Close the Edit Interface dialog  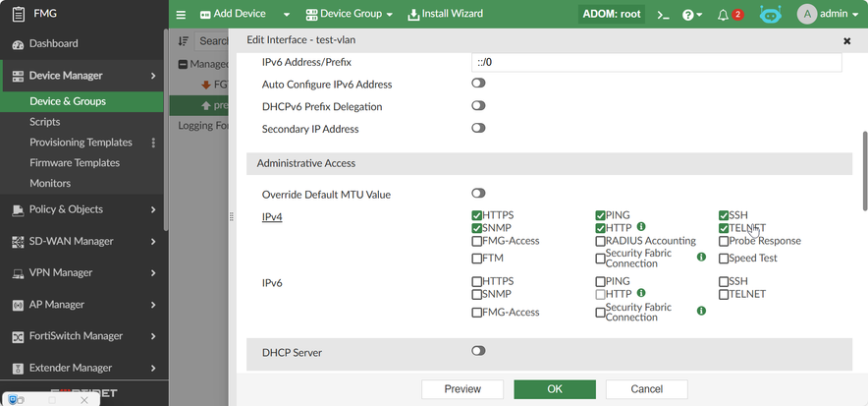coord(846,41)
